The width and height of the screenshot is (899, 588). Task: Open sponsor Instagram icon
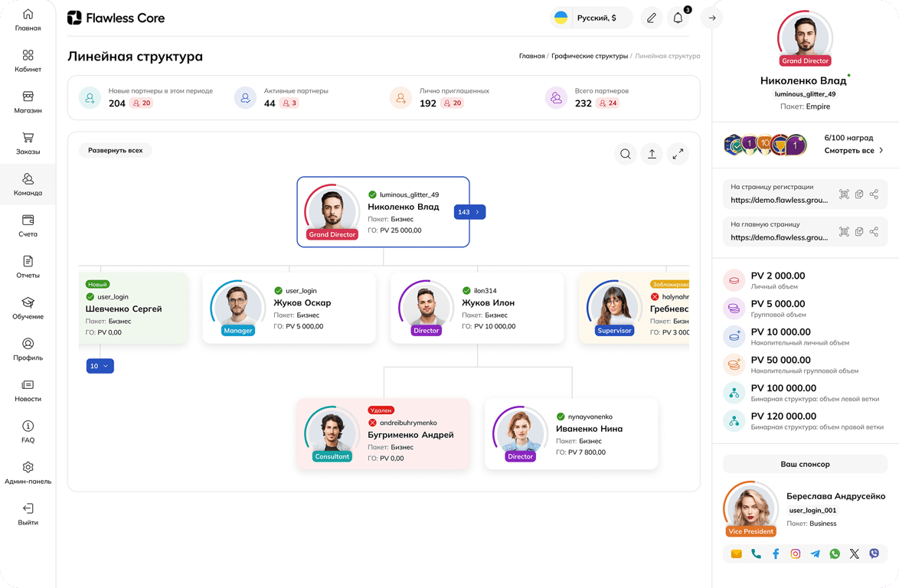point(795,554)
